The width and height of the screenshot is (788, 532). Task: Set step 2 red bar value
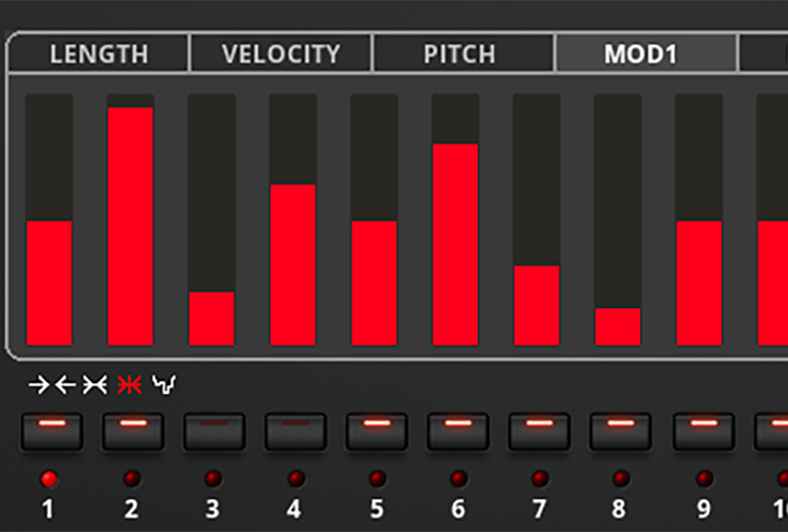[130, 220]
